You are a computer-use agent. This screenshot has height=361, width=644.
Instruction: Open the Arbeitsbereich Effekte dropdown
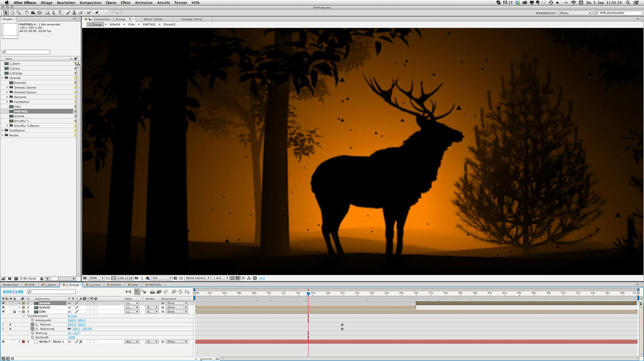[x=575, y=13]
